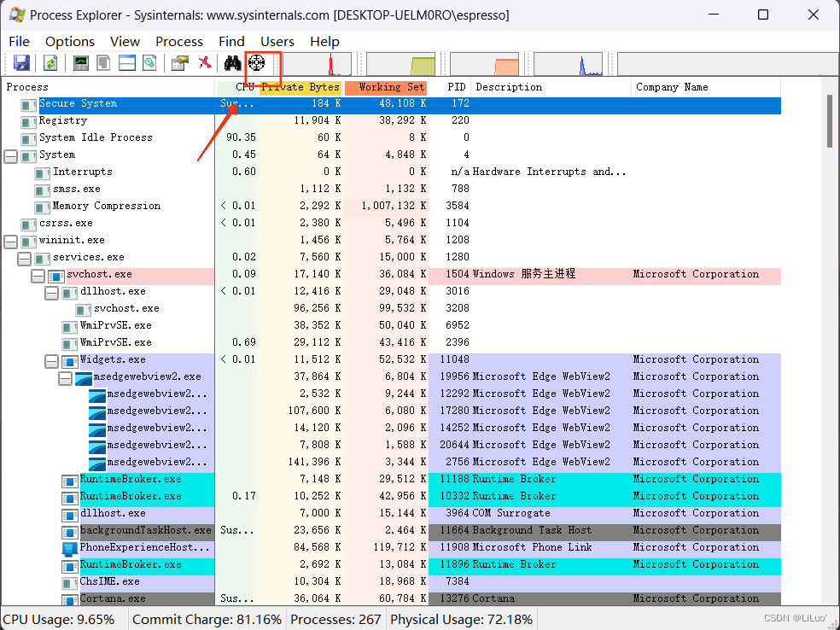Open the Find menu
Viewport: 840px width, 630px height.
[231, 41]
